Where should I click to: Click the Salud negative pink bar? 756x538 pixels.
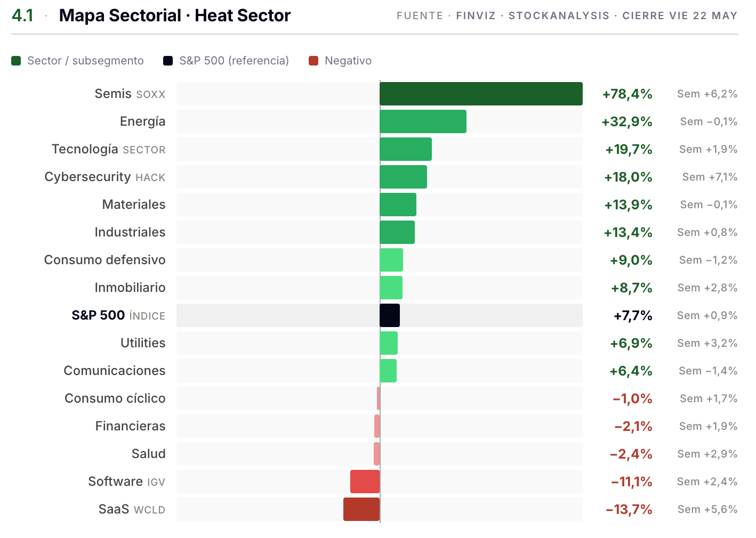coord(377,454)
